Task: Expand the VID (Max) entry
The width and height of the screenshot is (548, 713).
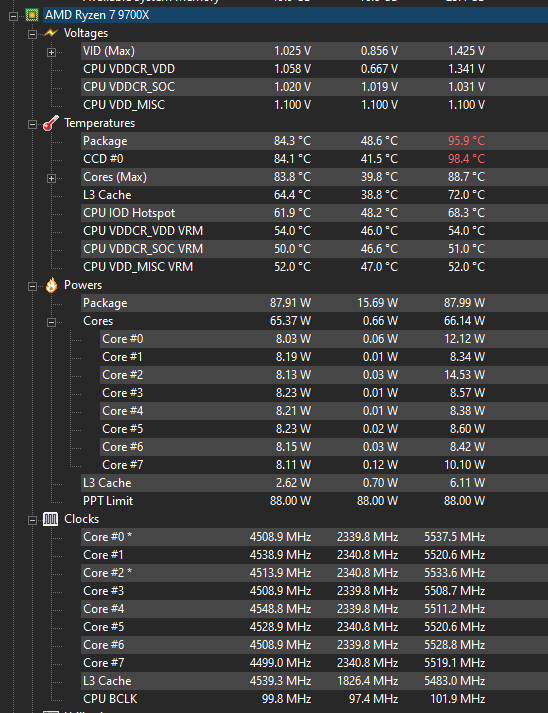Action: 51,52
